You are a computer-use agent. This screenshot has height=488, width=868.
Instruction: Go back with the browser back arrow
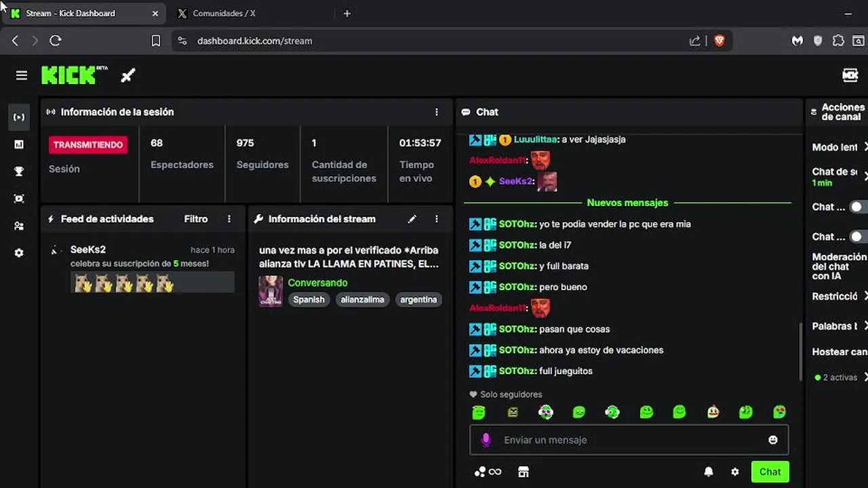click(x=15, y=41)
